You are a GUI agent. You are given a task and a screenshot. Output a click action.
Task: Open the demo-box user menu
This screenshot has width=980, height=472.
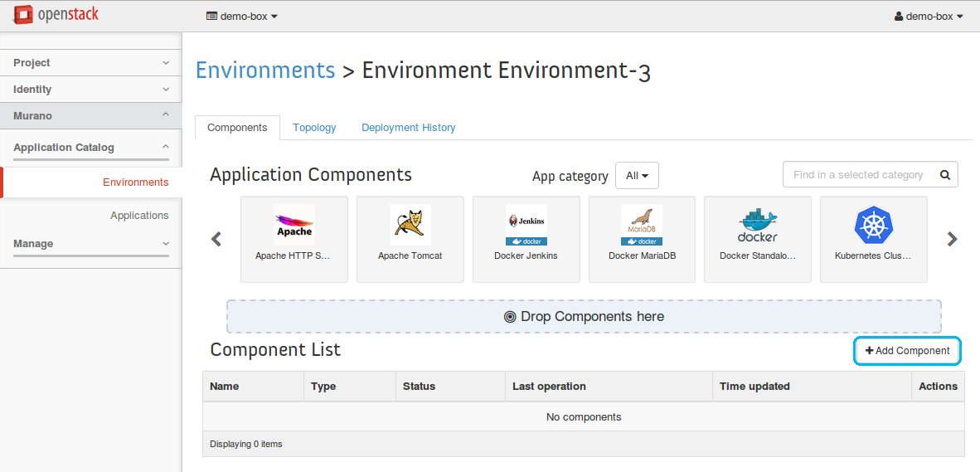[x=928, y=16]
